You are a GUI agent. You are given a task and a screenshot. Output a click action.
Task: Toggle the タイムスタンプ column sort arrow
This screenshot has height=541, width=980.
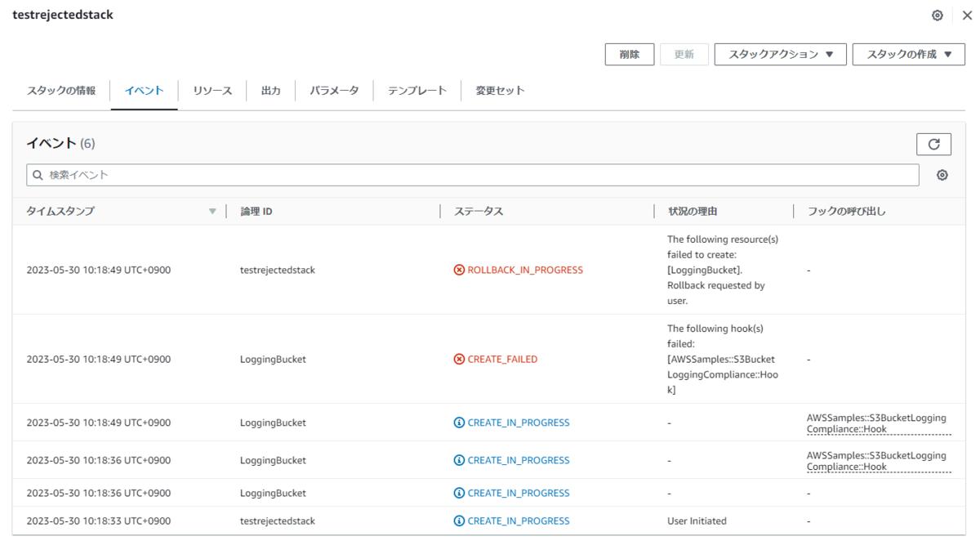pyautogui.click(x=213, y=210)
